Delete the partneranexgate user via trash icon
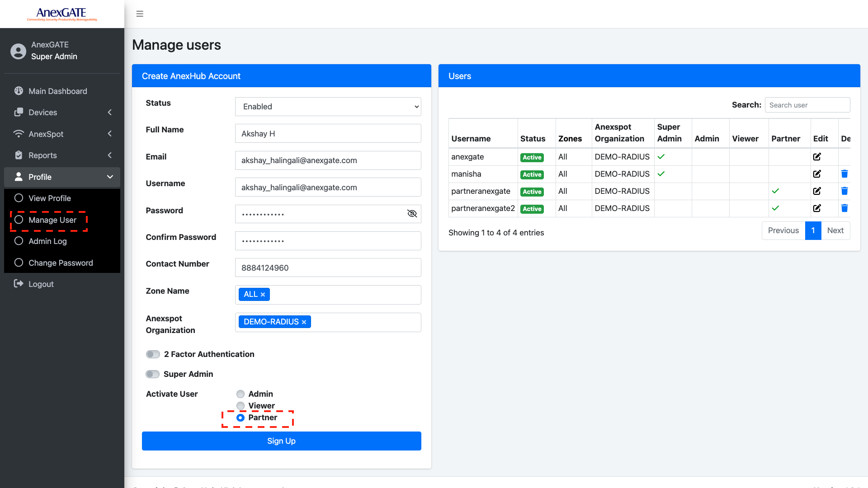Image resolution: width=868 pixels, height=488 pixels. click(844, 191)
